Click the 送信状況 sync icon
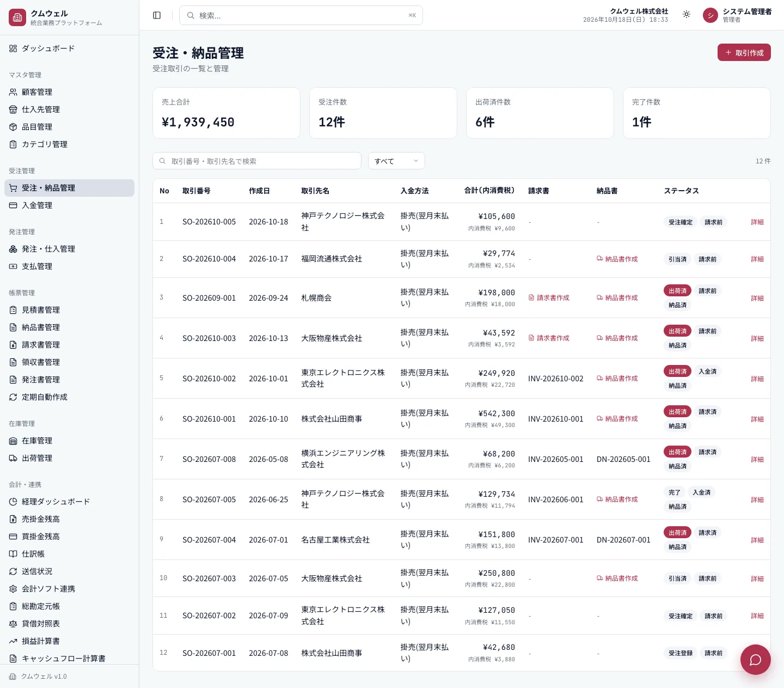 point(13,571)
